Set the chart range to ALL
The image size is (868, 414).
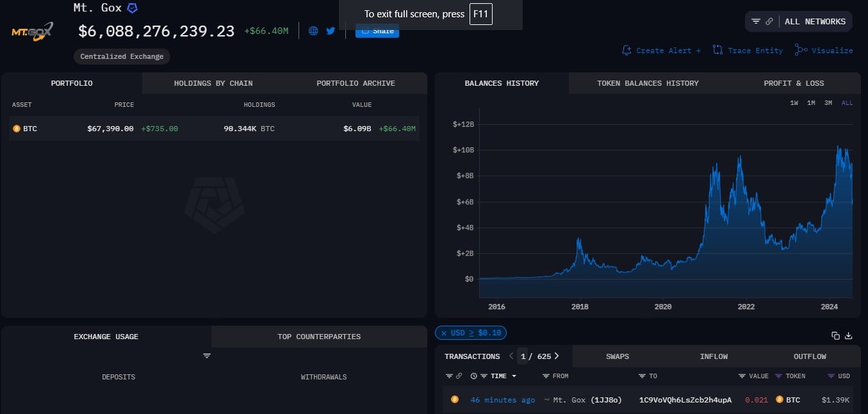click(x=847, y=103)
